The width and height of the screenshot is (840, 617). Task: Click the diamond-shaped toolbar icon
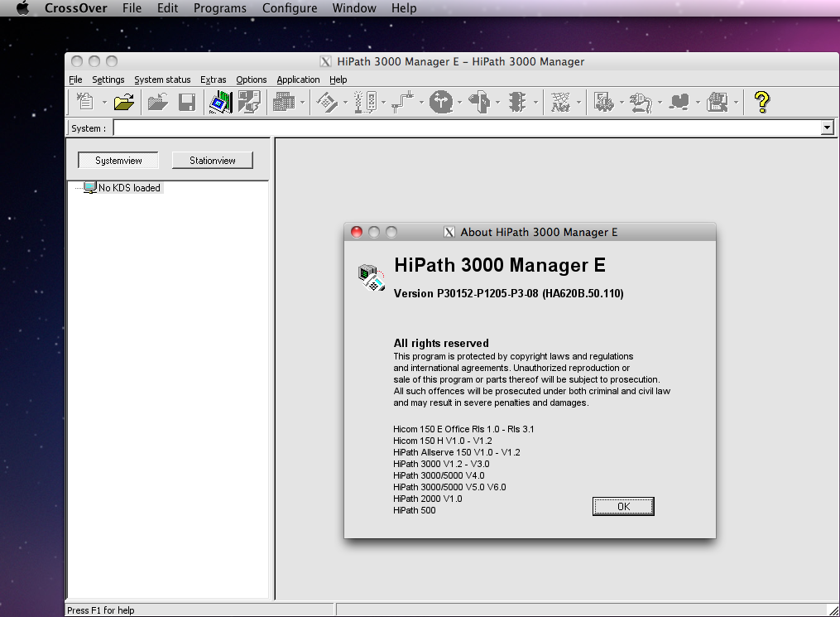click(x=327, y=102)
